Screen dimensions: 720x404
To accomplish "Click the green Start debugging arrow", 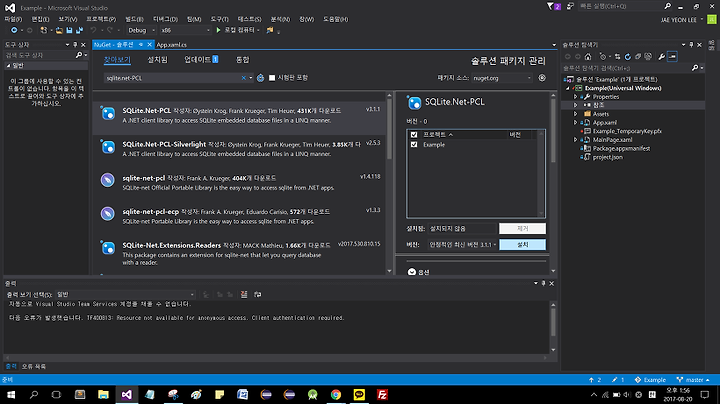I will (218, 30).
